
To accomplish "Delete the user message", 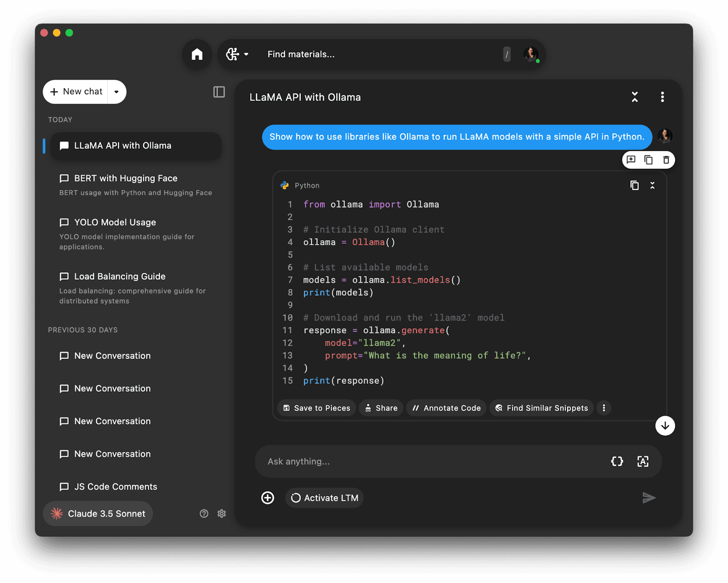I will tap(666, 160).
